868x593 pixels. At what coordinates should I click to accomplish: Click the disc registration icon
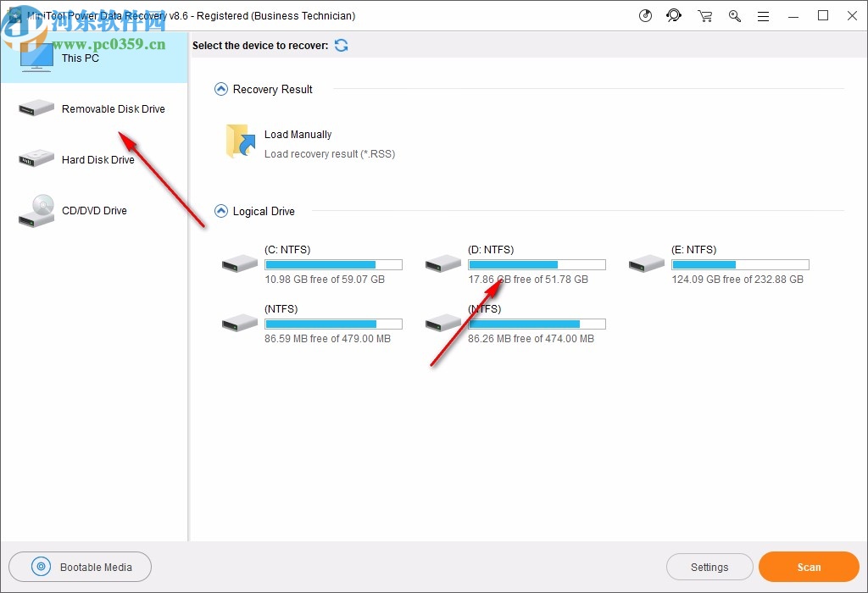tap(645, 15)
